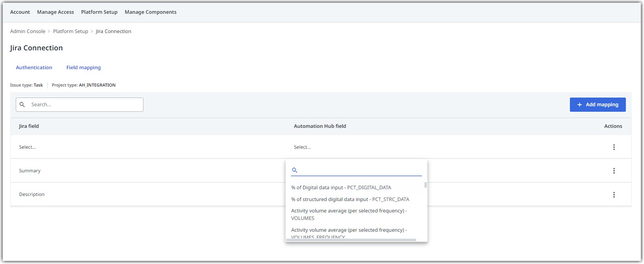
Task: Switch to the Field mapping tab
Action: [x=84, y=68]
